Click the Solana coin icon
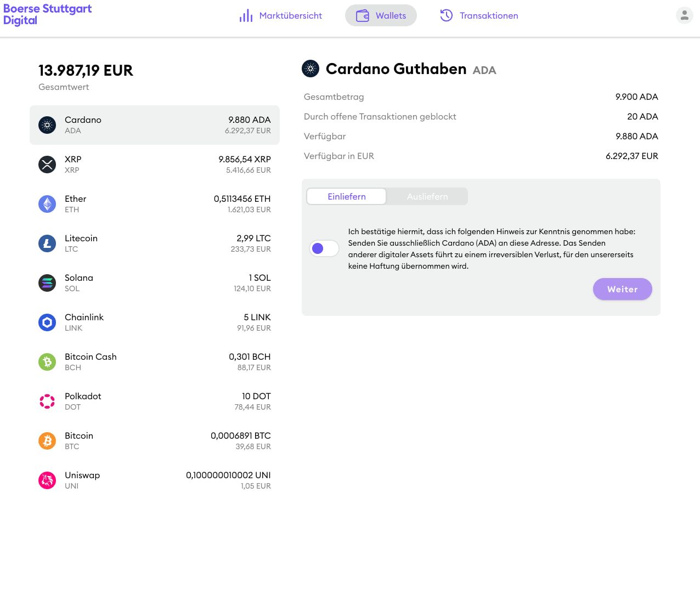 click(47, 283)
